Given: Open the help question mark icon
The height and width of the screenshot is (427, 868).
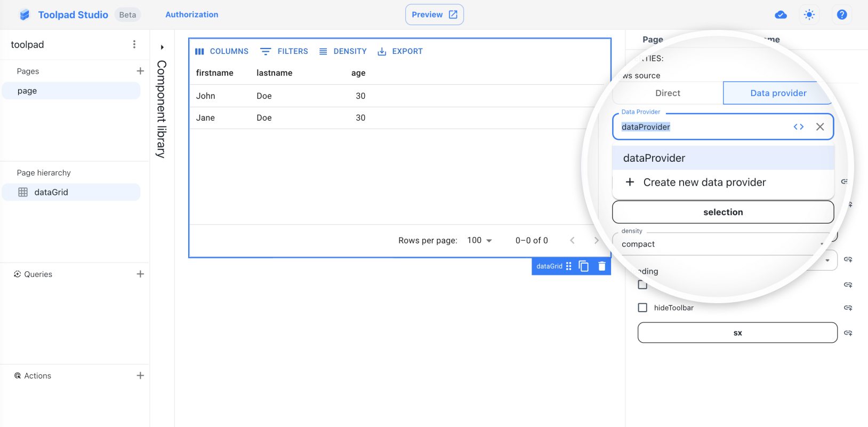Looking at the screenshot, I should 842,15.
